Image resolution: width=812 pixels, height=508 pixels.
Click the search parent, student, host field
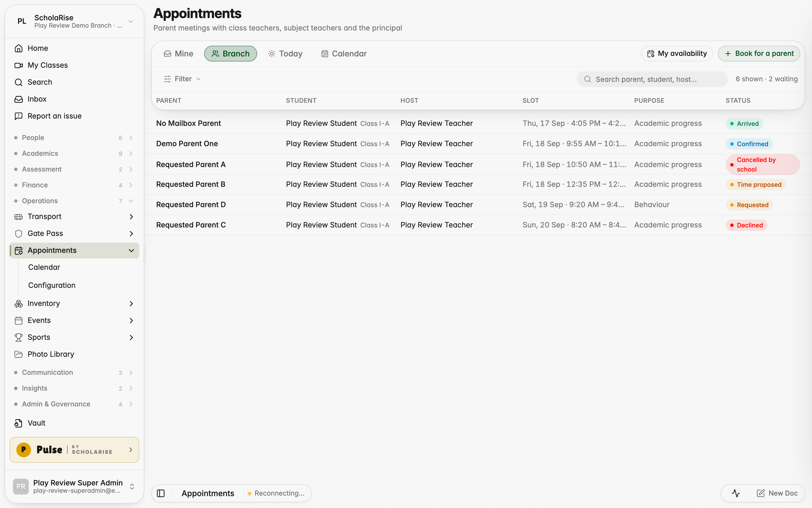click(652, 79)
